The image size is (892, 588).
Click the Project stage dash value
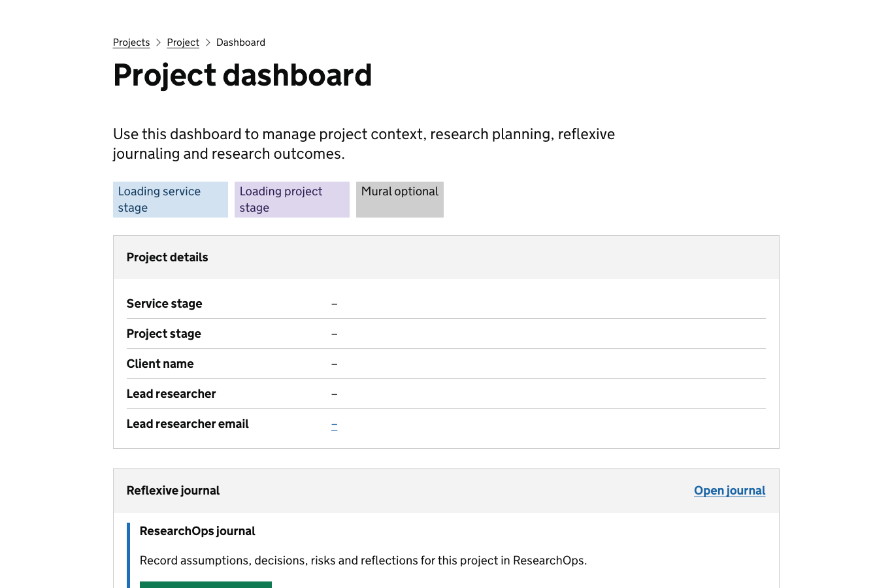pyautogui.click(x=334, y=334)
